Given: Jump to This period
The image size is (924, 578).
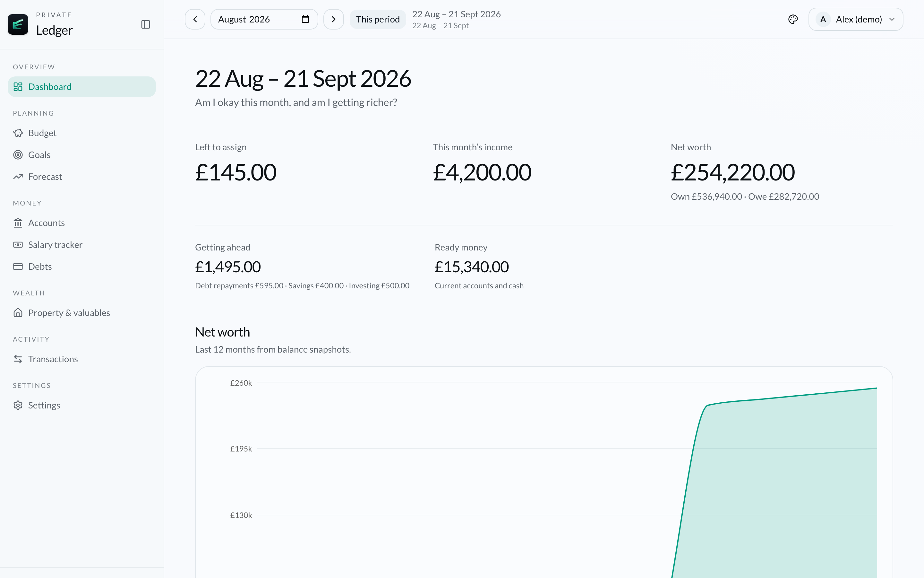Looking at the screenshot, I should tap(378, 19).
